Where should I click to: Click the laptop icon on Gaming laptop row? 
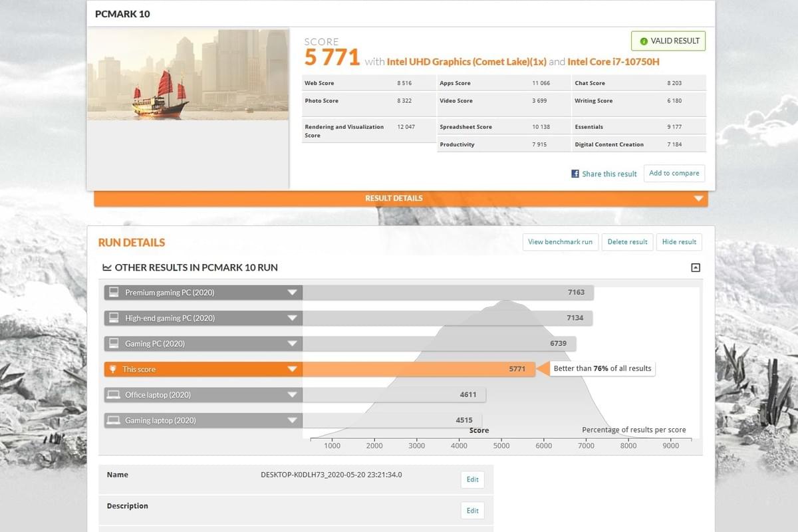tap(114, 420)
